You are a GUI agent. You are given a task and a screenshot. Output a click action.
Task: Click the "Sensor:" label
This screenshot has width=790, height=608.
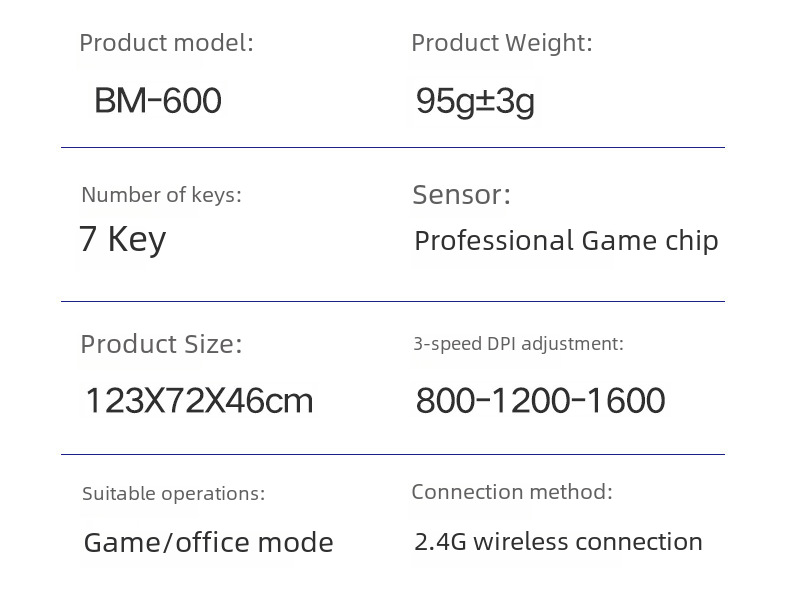(461, 195)
